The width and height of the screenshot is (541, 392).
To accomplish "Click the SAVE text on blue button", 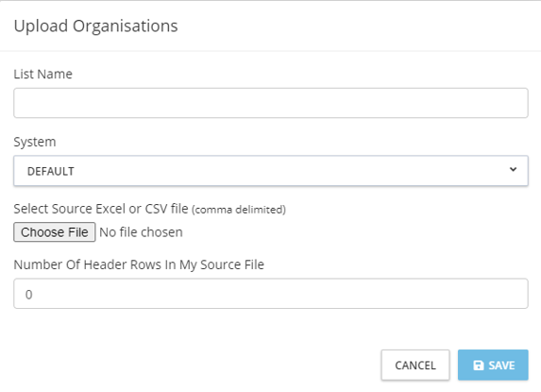I will tap(501, 366).
